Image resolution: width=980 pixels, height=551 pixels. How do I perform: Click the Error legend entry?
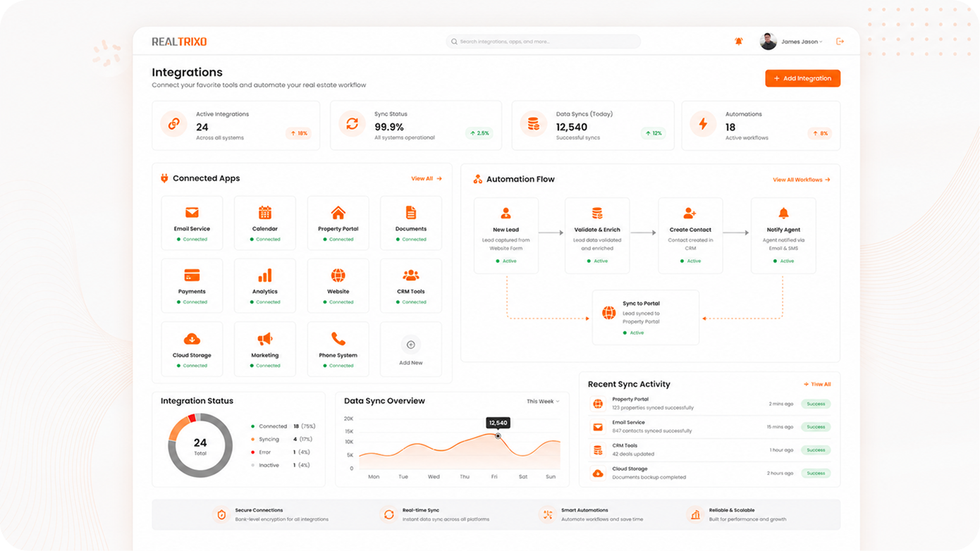(x=281, y=452)
